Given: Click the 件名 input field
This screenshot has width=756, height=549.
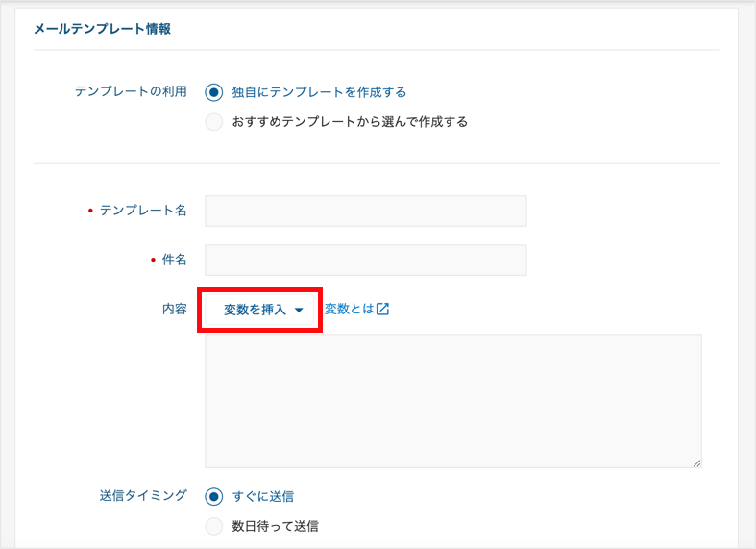Looking at the screenshot, I should (365, 260).
